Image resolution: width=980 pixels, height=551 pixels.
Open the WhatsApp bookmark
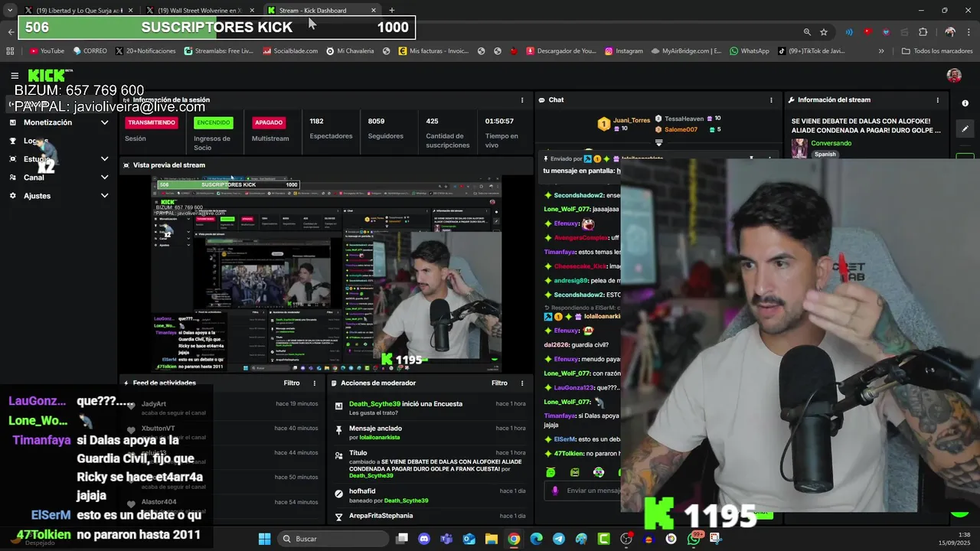pyautogui.click(x=750, y=51)
